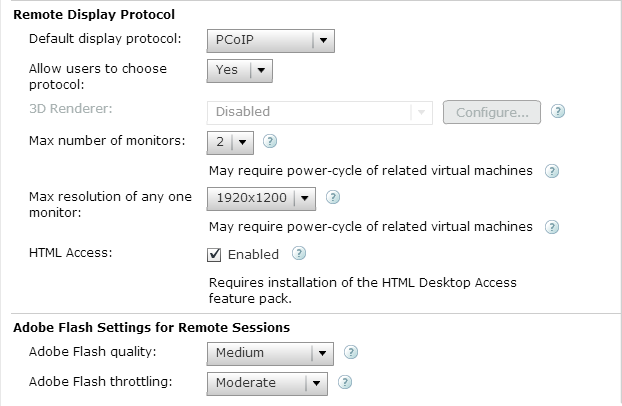622x406 pixels.
Task: Open the 1920x1200 max resolution dropdown
Action: click(261, 198)
